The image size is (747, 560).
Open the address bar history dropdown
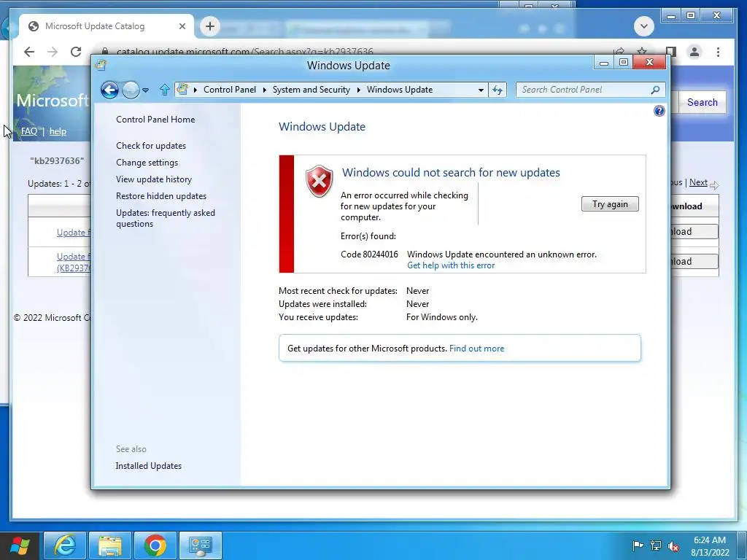click(481, 90)
